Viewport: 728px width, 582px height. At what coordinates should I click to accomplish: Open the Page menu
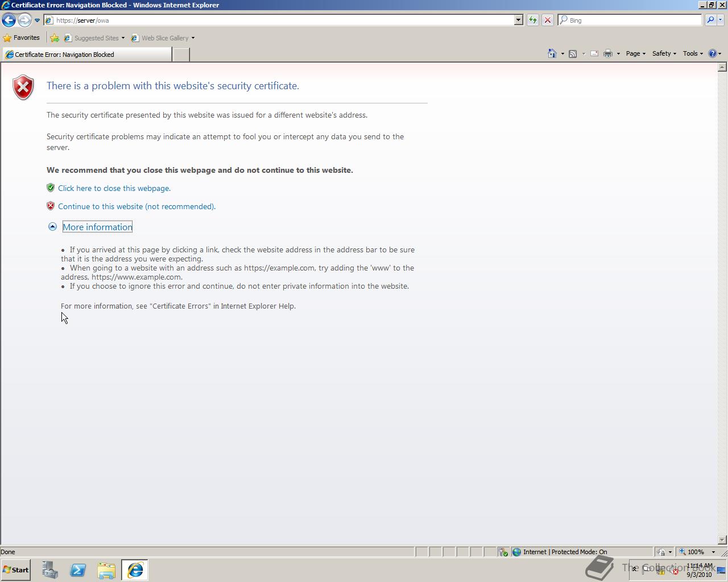pos(636,53)
